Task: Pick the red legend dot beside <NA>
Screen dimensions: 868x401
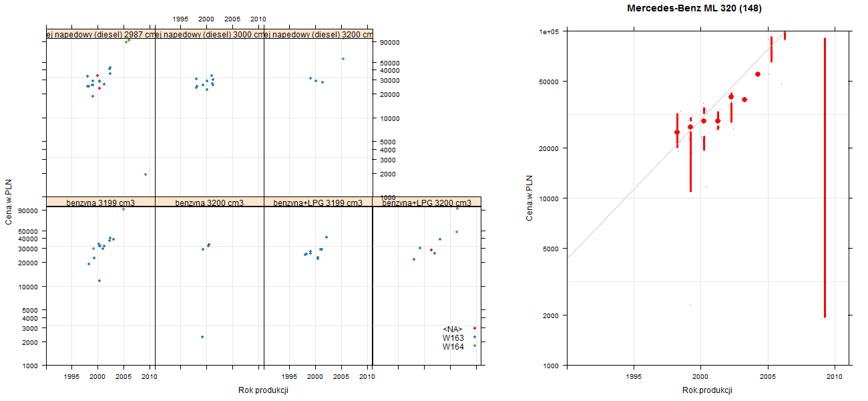Action: tap(474, 328)
